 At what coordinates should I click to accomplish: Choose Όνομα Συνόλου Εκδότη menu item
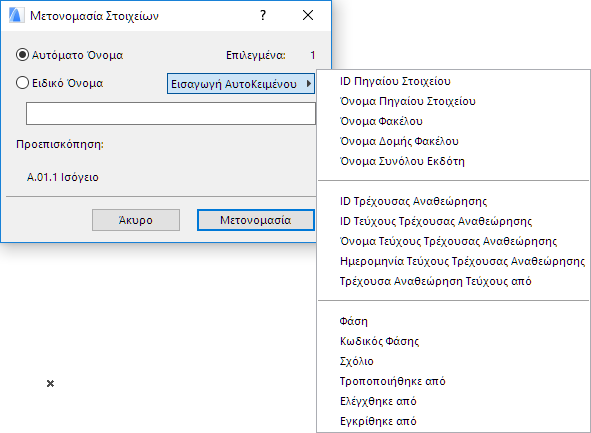453,161
